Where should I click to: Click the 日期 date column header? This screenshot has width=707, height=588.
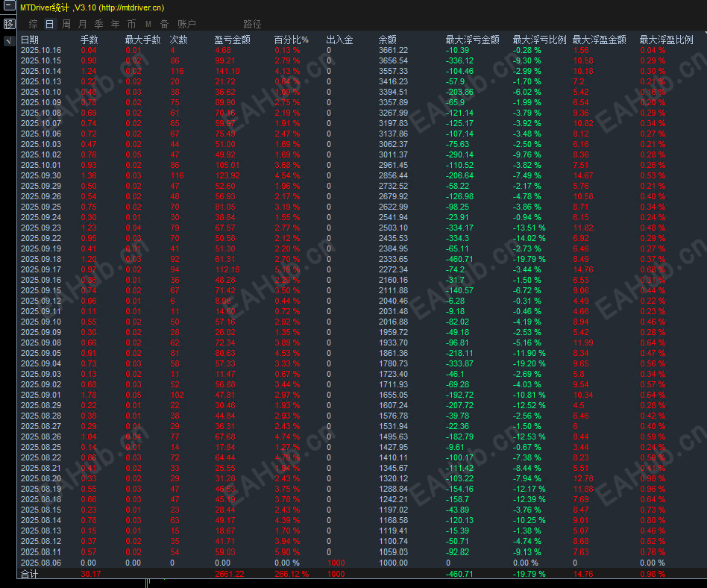(30, 40)
